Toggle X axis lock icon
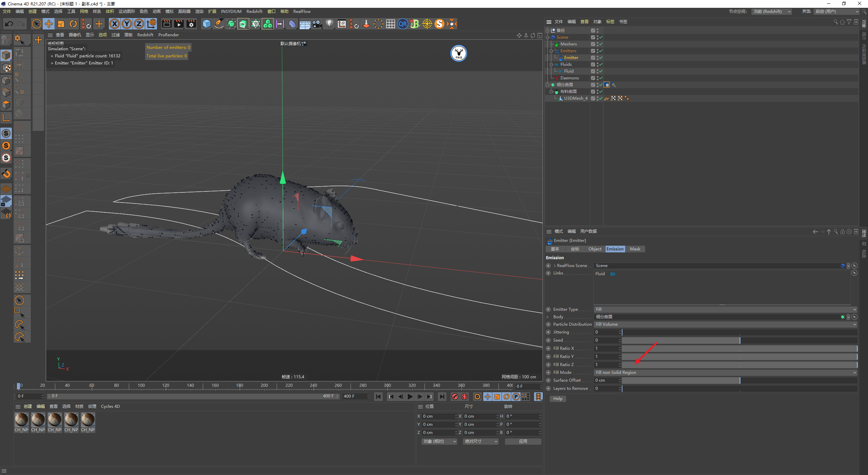This screenshot has width=868, height=475. pos(115,24)
